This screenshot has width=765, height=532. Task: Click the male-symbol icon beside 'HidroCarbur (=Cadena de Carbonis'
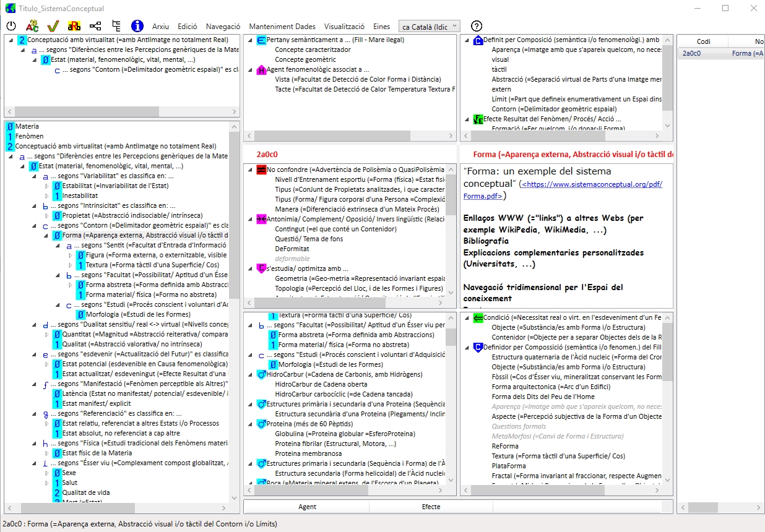click(x=261, y=375)
